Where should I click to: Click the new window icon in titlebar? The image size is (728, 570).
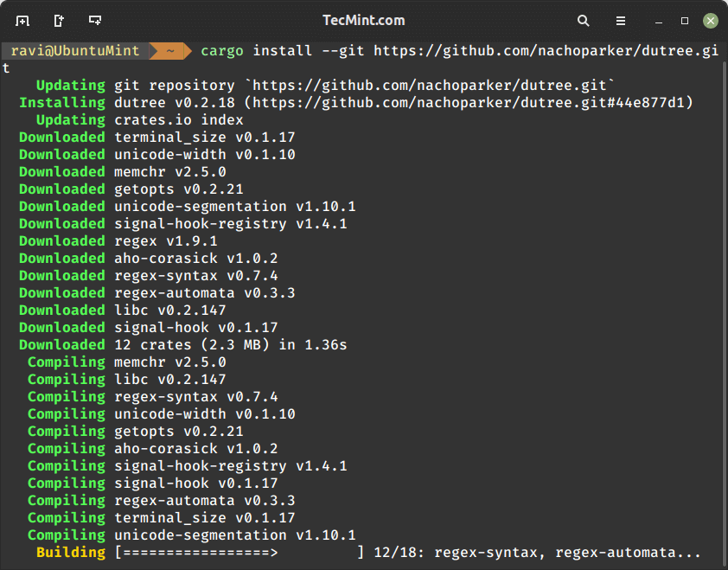click(59, 21)
